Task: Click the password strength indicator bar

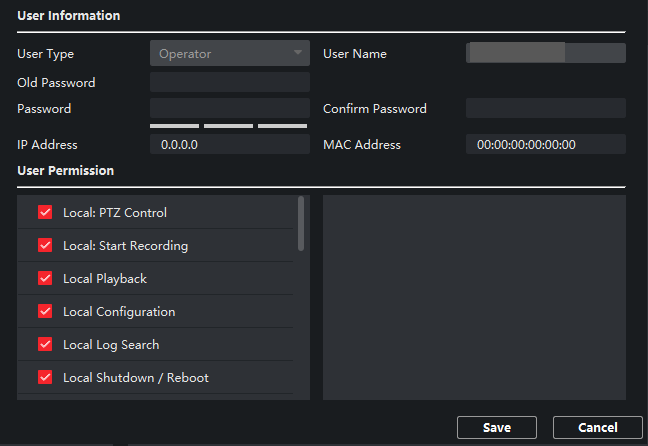Action: click(x=229, y=126)
